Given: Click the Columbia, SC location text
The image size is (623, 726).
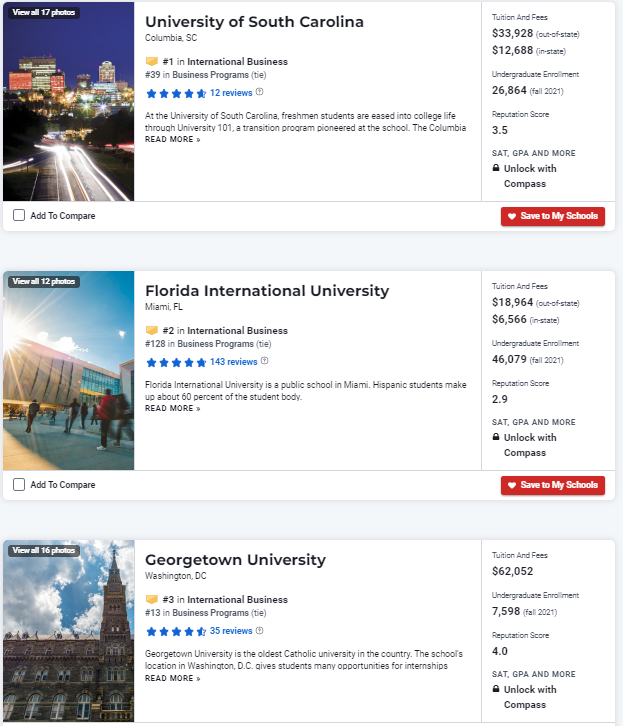Looking at the screenshot, I should click(x=171, y=38).
